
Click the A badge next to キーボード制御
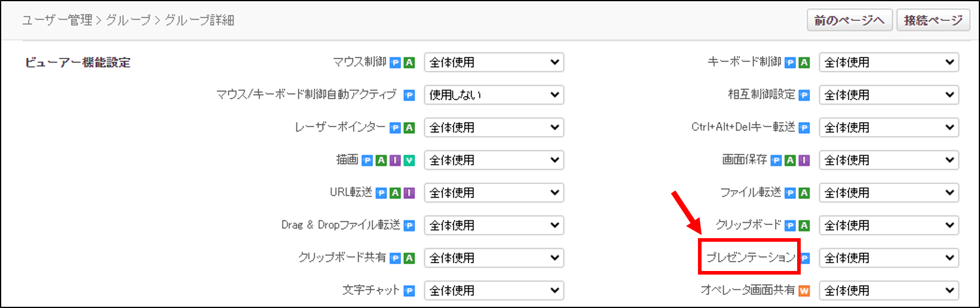[x=804, y=63]
